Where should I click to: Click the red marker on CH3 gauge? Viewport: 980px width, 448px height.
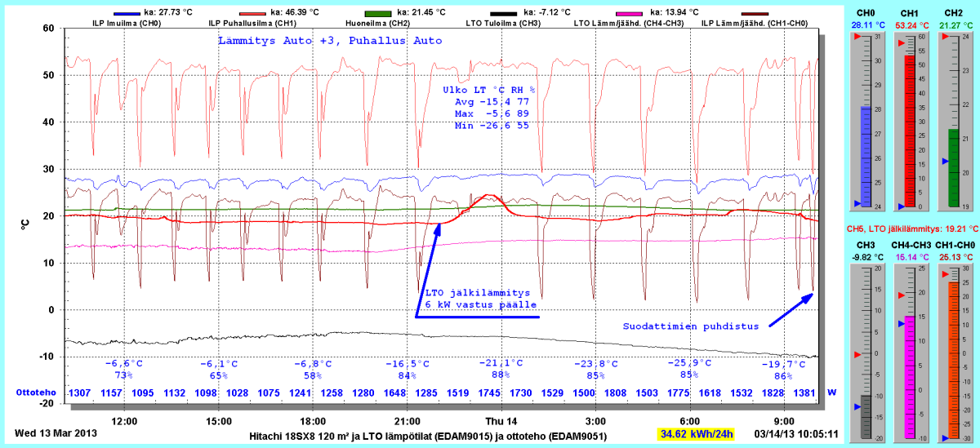pos(857,355)
